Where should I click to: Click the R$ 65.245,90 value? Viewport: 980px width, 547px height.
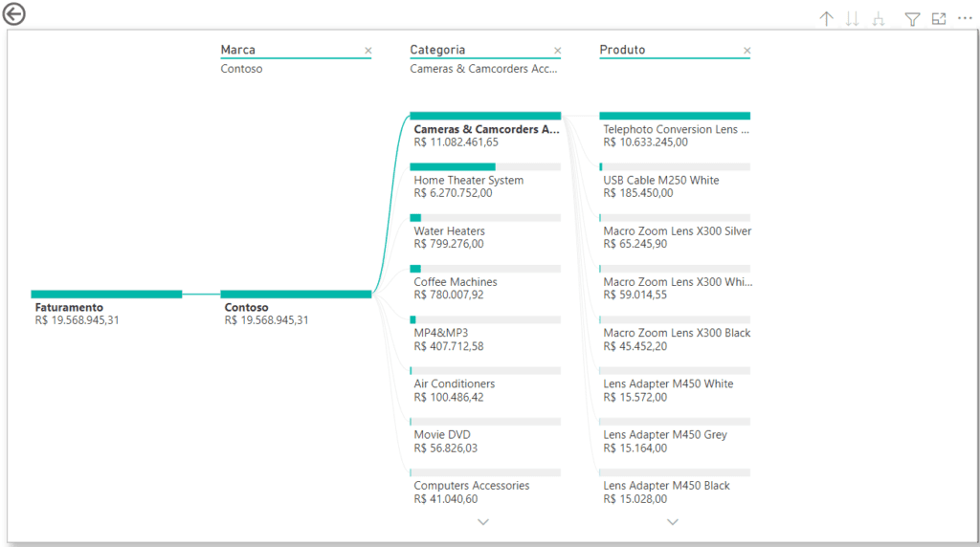(x=635, y=244)
